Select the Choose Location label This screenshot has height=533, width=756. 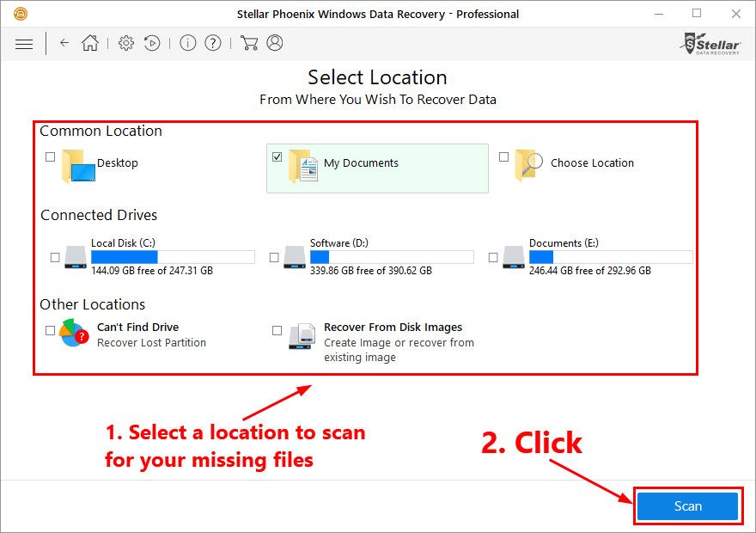592,163
